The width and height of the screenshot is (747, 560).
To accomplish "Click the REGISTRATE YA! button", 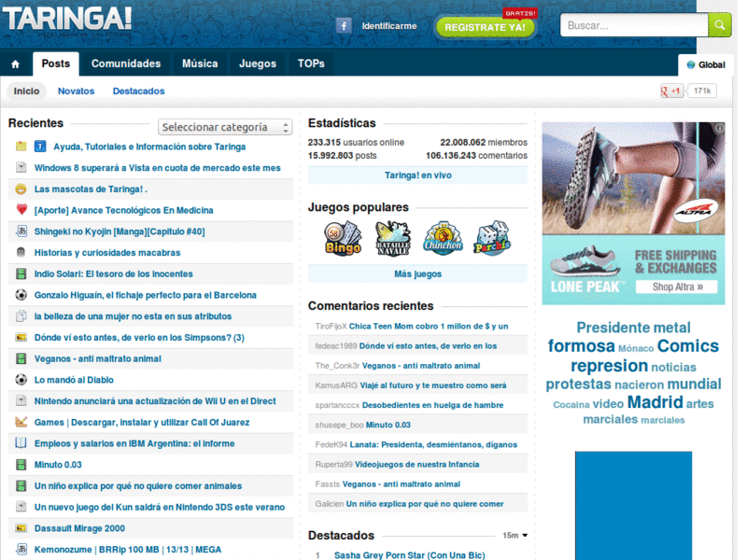I will click(485, 27).
